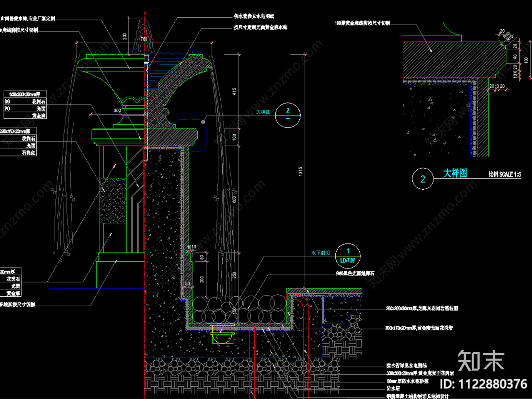This screenshot has height=399, width=532.
Task: Select the 600 vertical dimension text
Action: pyautogui.click(x=234, y=199)
